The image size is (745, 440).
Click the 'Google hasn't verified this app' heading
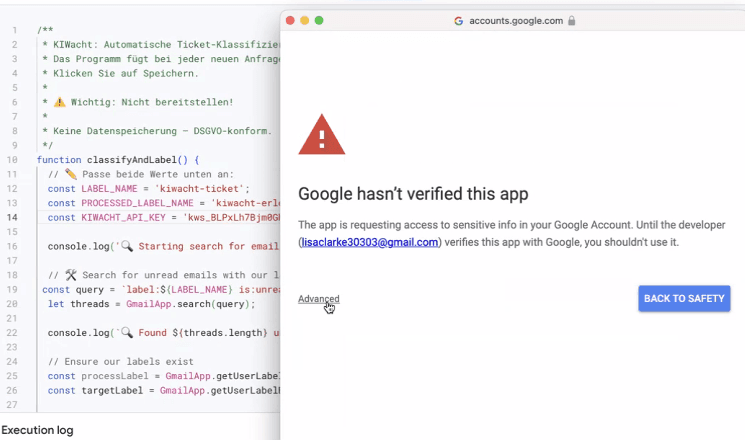413,194
